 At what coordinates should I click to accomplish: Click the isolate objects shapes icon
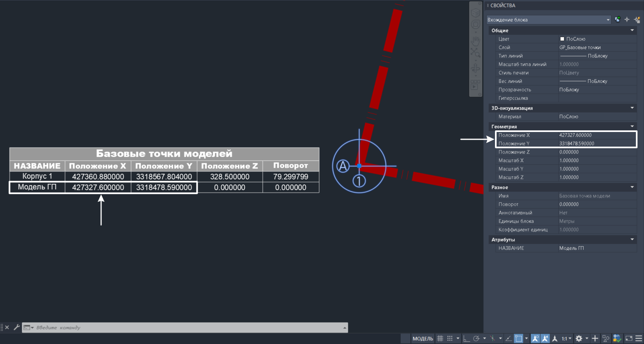pos(606,338)
